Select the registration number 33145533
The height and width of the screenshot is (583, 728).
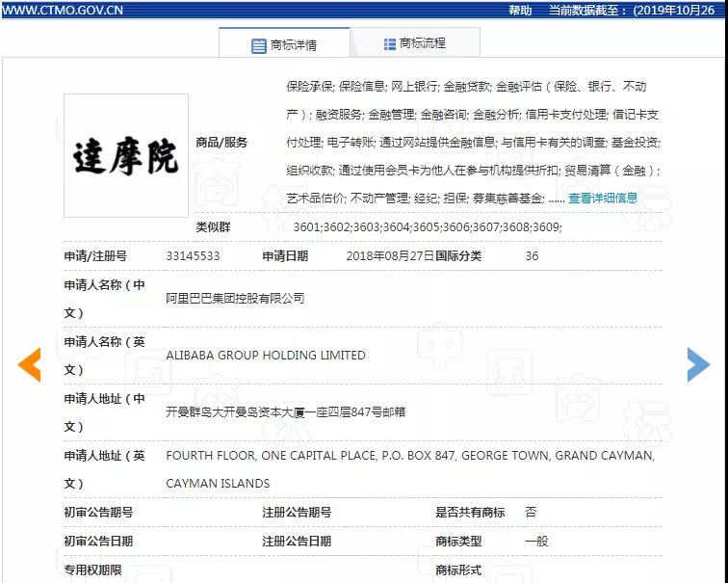(x=193, y=256)
